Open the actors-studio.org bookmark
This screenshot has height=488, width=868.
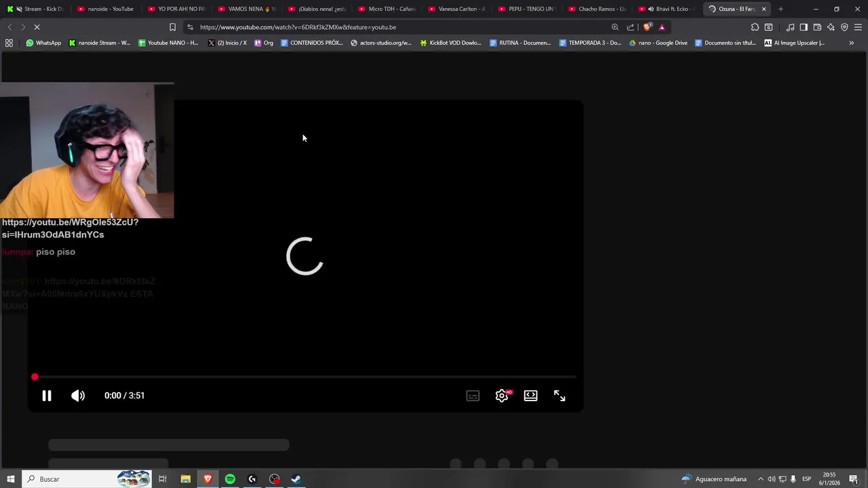pos(381,43)
